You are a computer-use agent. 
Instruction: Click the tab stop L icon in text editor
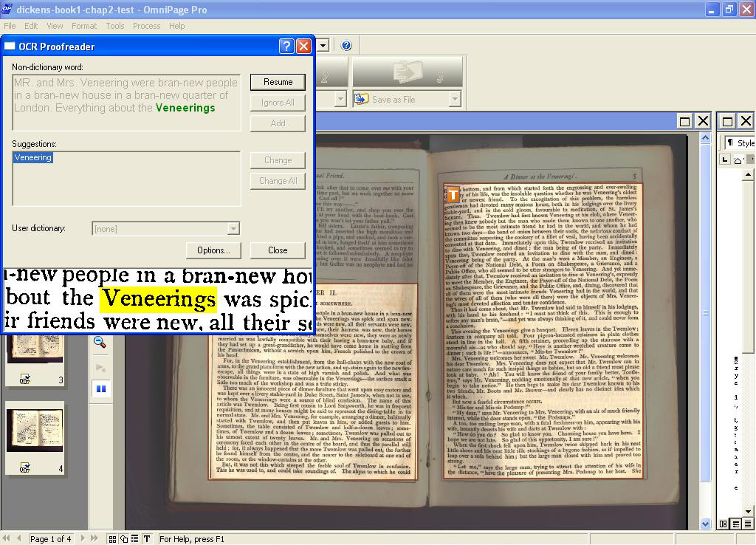(x=725, y=160)
